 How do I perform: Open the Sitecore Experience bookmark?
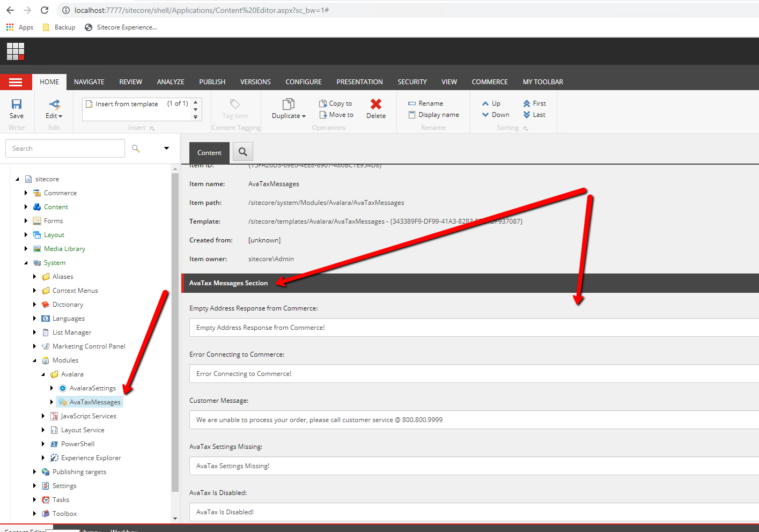[121, 27]
